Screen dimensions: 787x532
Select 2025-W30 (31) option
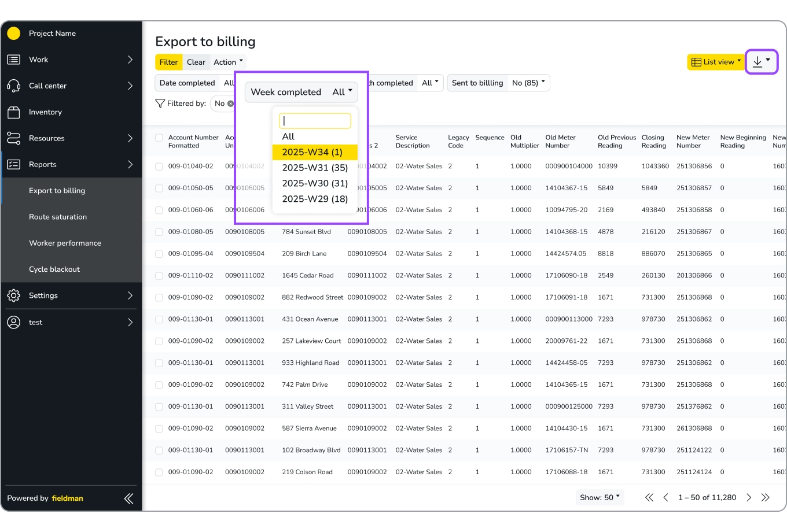tap(315, 183)
